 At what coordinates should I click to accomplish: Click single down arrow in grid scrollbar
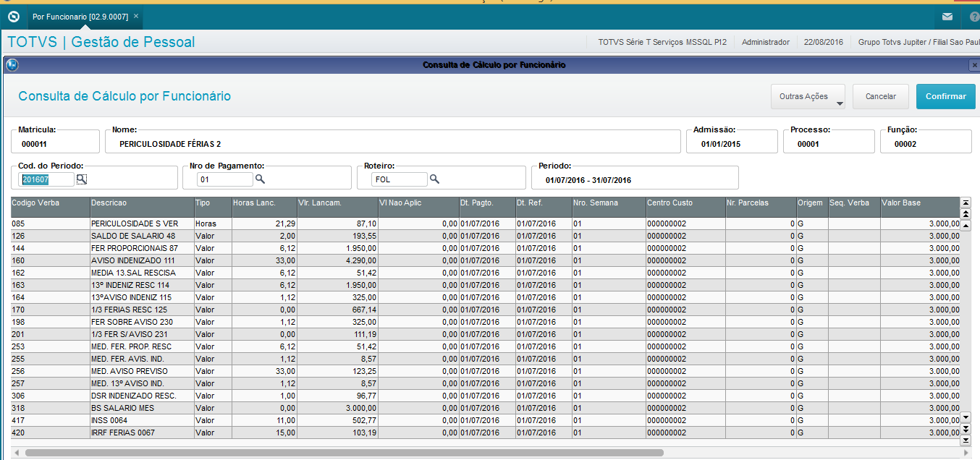tap(965, 417)
